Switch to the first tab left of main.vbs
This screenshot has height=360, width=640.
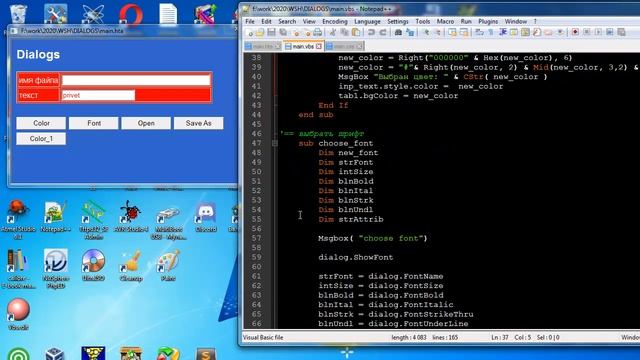(263, 47)
